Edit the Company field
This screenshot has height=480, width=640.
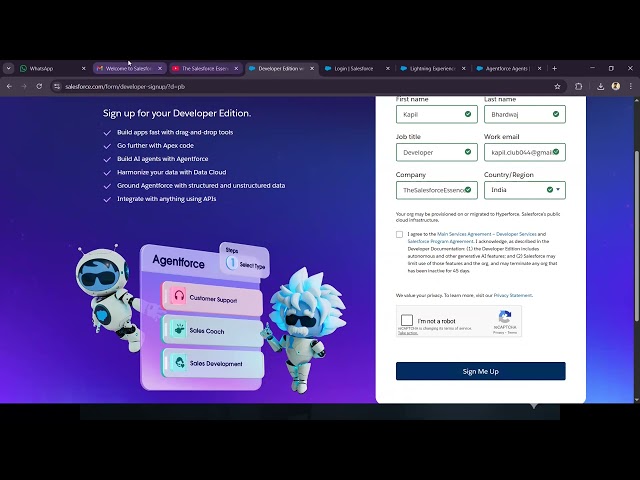tap(436, 190)
